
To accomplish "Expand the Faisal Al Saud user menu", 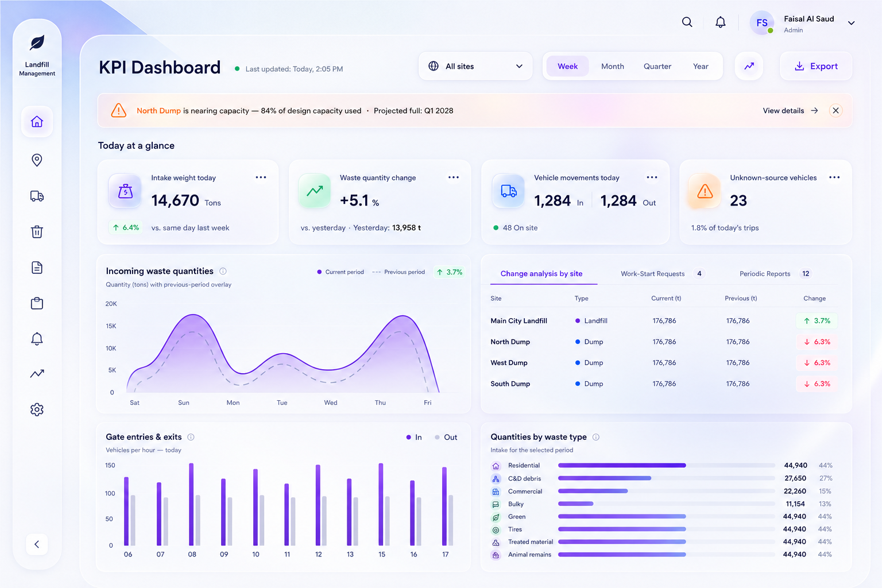I will tap(851, 23).
